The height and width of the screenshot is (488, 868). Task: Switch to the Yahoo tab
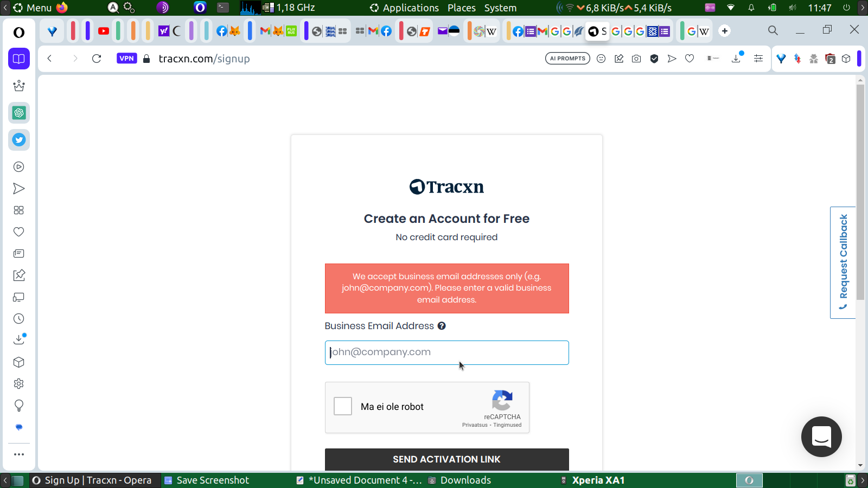[164, 31]
